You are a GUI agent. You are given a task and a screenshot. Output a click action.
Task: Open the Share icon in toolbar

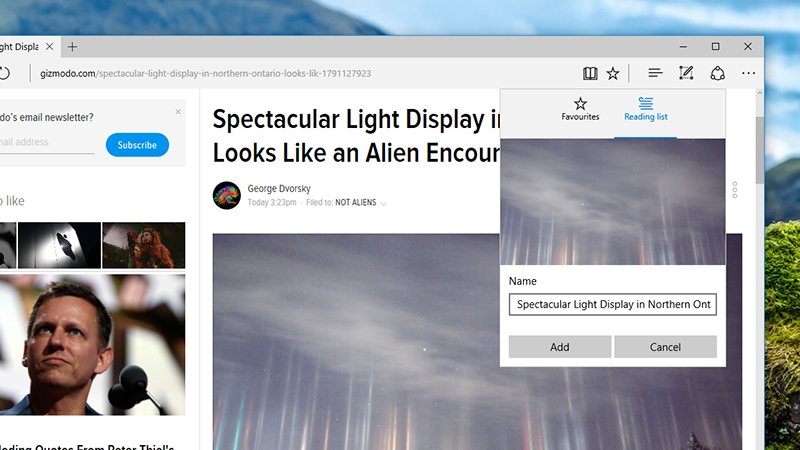coord(717,73)
